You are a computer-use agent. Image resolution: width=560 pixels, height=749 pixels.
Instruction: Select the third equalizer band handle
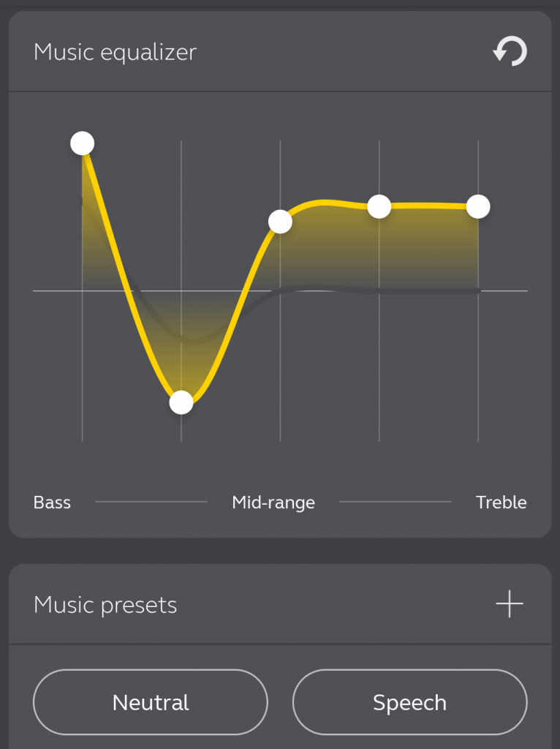click(x=280, y=222)
